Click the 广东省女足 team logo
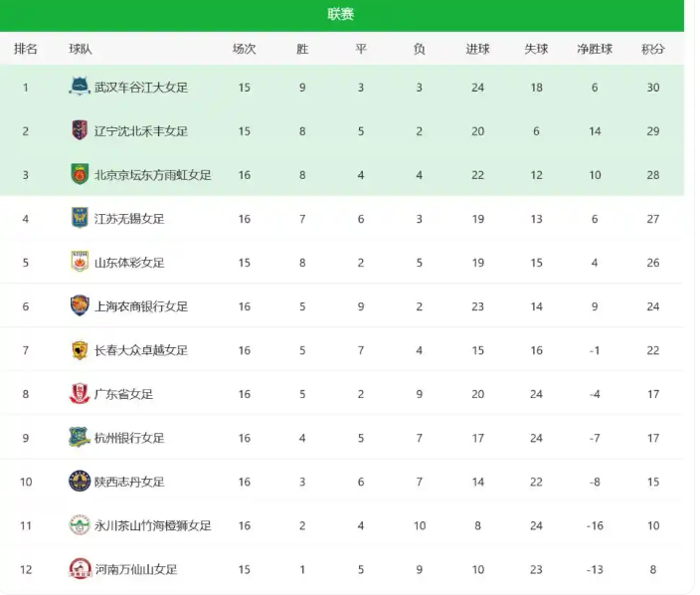 (79, 393)
